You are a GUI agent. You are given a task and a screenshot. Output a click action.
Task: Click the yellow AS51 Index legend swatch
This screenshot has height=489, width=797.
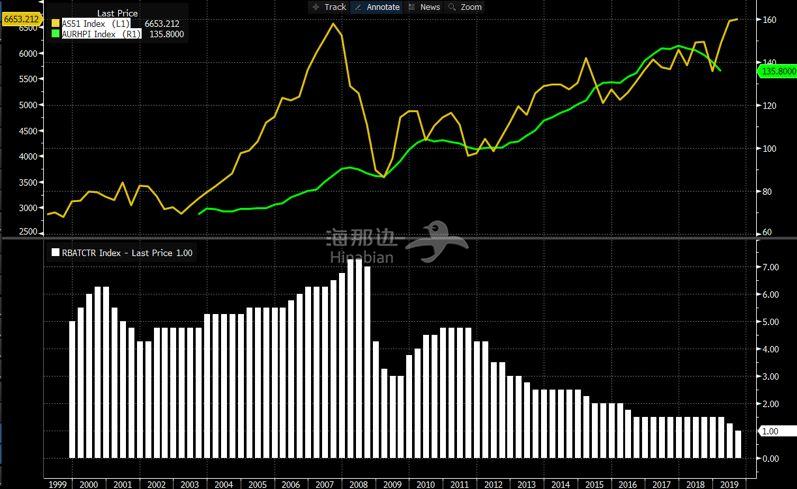coord(55,23)
